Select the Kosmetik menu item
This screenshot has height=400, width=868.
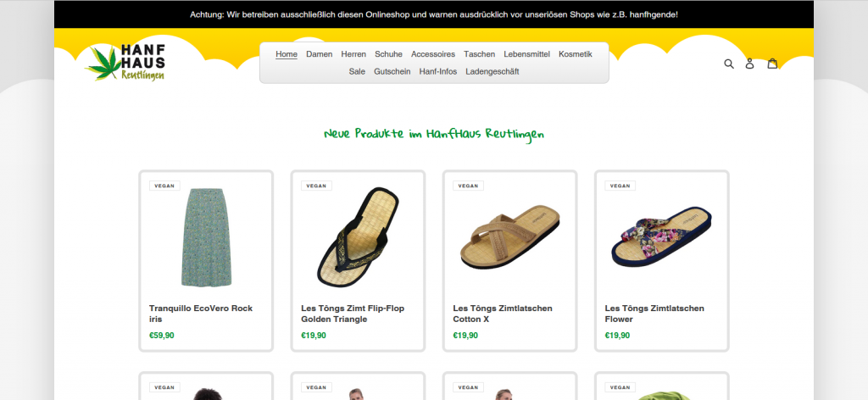pos(576,54)
